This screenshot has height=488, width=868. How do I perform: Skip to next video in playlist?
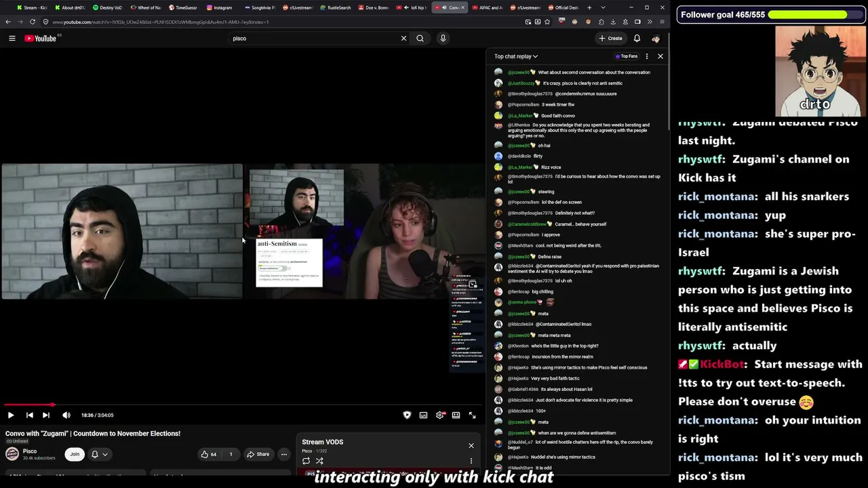point(46,415)
